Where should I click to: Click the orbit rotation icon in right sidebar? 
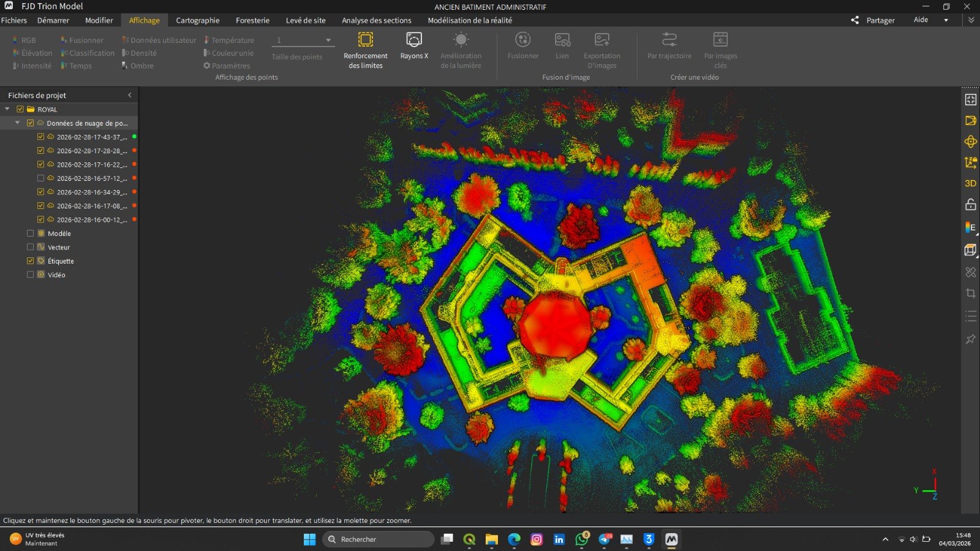(970, 142)
